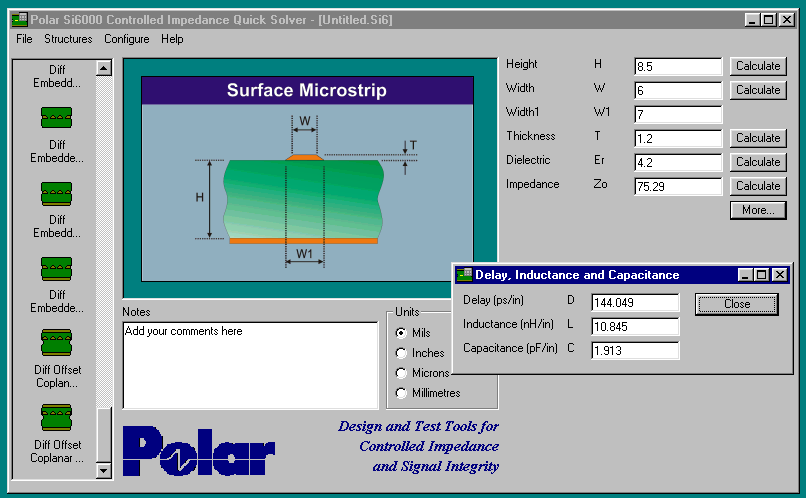Click the Width W input field

click(678, 90)
